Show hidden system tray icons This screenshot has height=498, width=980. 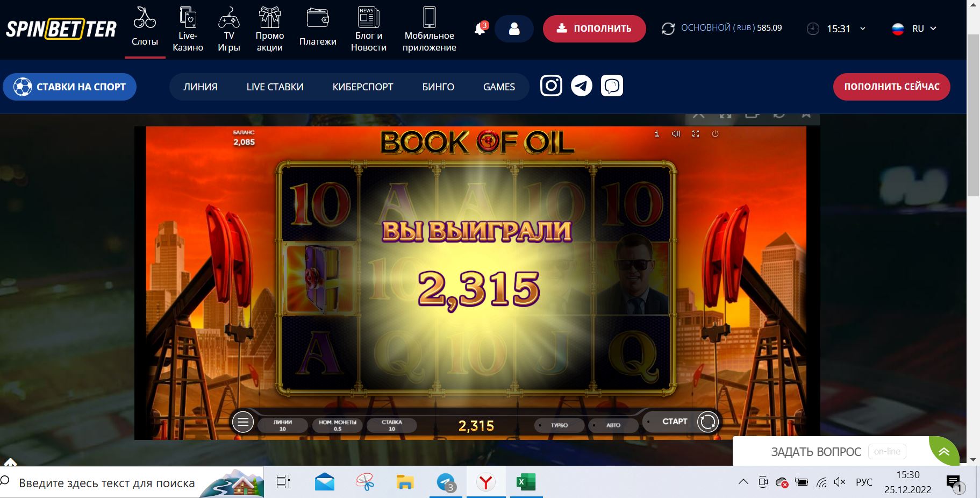tap(743, 482)
